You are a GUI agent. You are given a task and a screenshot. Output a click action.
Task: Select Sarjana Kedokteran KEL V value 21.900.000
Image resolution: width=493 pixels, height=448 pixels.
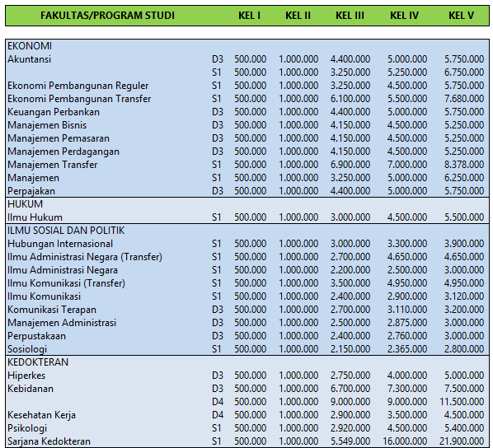coord(462,441)
